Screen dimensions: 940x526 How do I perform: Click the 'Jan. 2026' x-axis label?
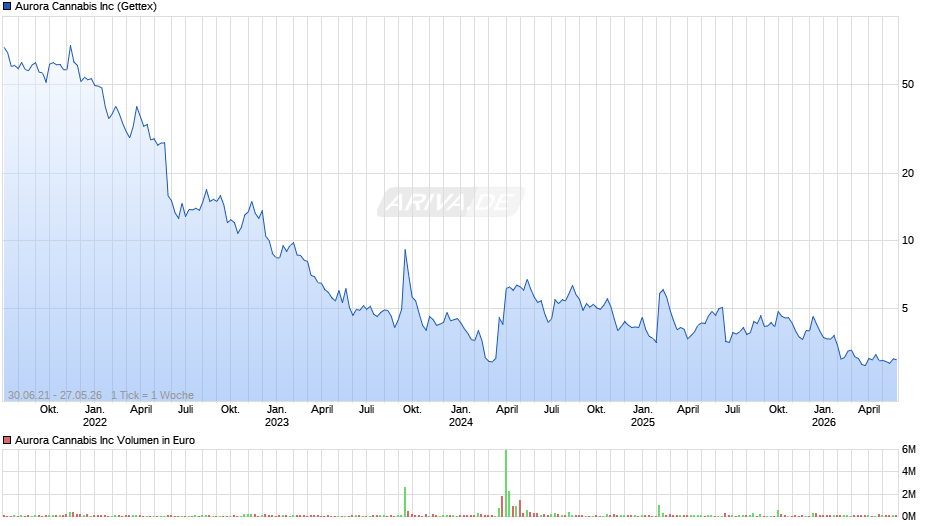824,416
